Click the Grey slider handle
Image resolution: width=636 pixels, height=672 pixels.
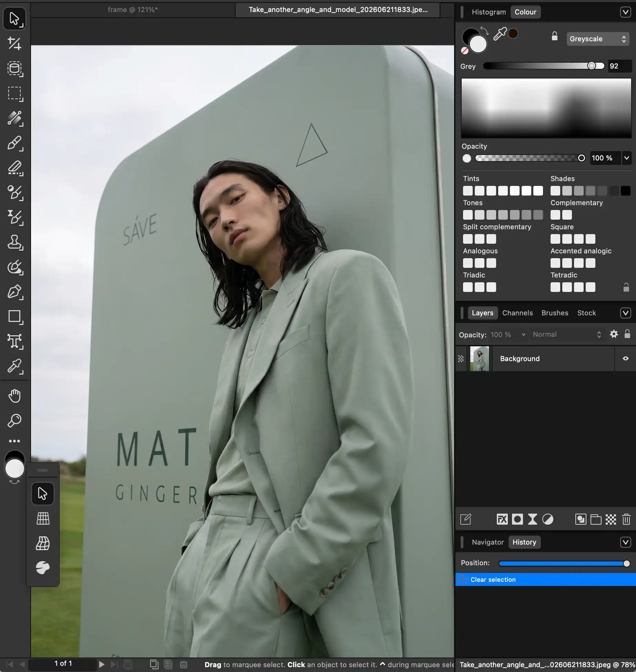tap(592, 66)
